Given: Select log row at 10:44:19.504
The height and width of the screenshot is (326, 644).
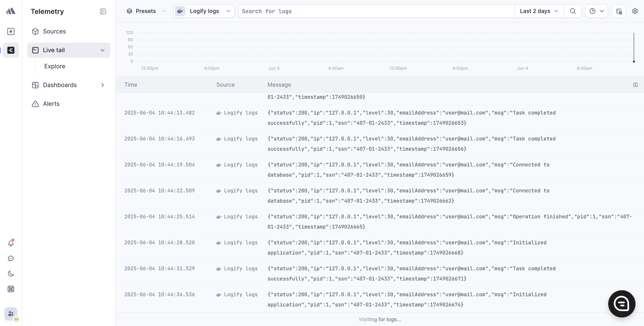Looking at the screenshot, I should click(380, 170).
